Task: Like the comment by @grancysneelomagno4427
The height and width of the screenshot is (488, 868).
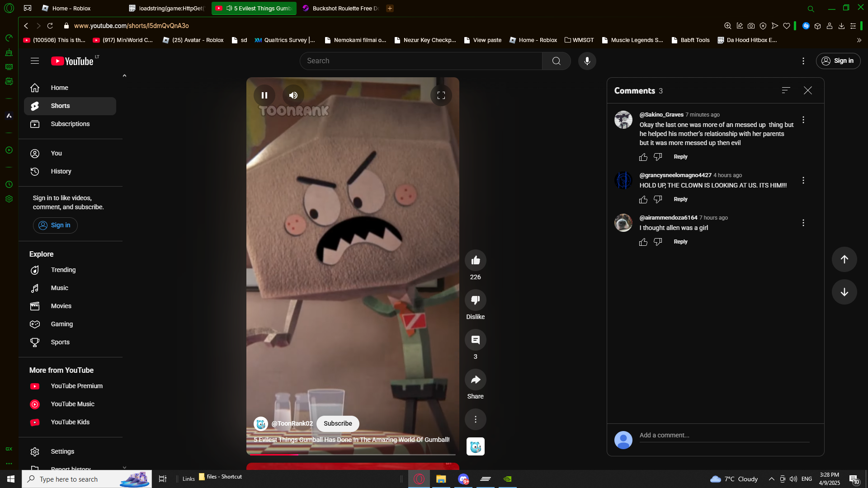Action: [643, 199]
